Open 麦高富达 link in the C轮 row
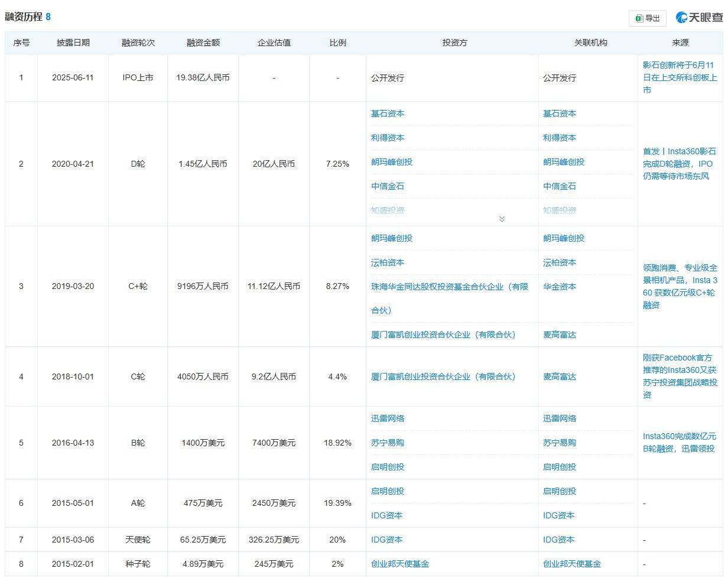 pyautogui.click(x=560, y=376)
